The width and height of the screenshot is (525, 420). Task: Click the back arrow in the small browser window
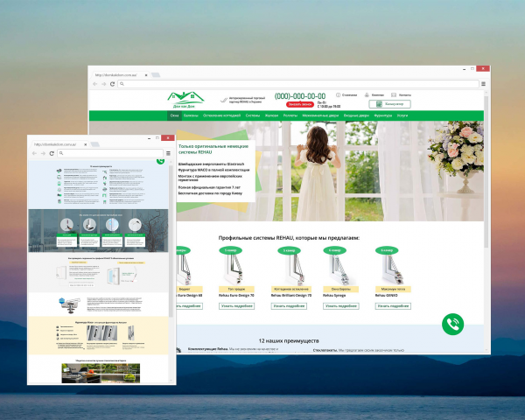pyautogui.click(x=34, y=153)
